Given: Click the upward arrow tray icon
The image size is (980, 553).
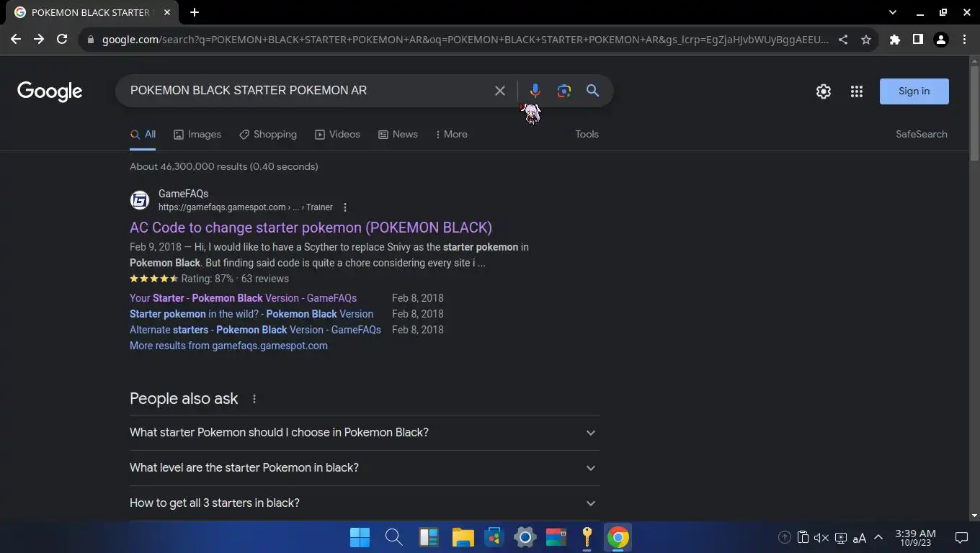Looking at the screenshot, I should pos(785,538).
